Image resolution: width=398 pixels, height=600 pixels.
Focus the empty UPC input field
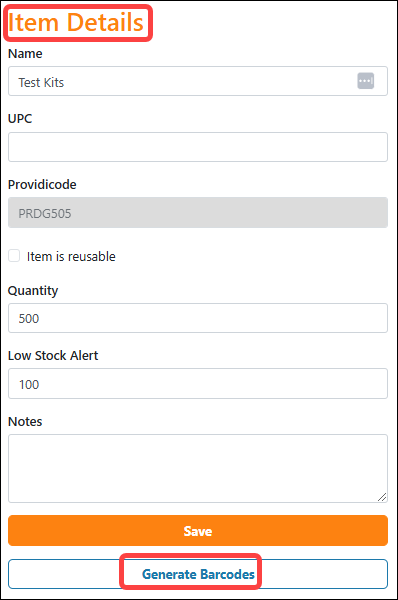point(198,147)
